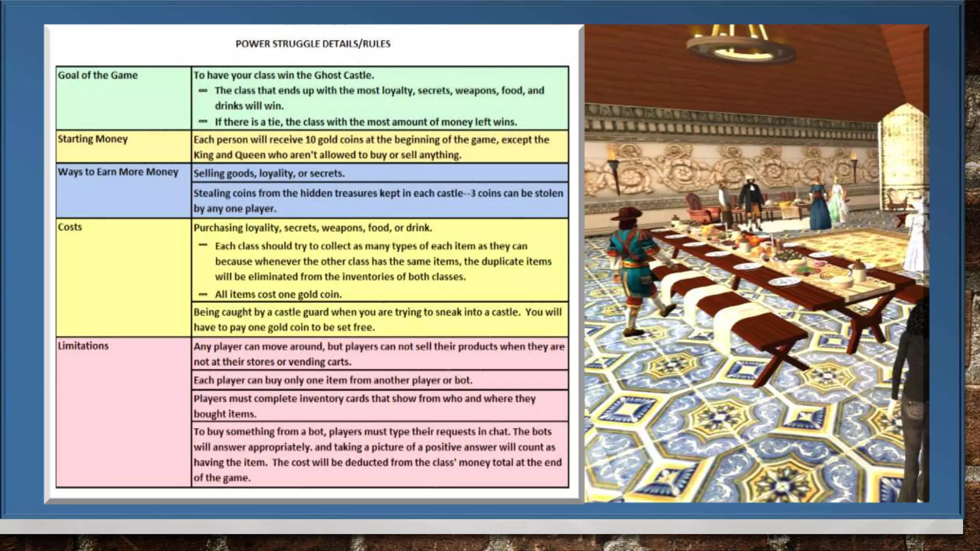Click the Costs row label
Viewport: 980px width, 551px height.
pyautogui.click(x=70, y=227)
